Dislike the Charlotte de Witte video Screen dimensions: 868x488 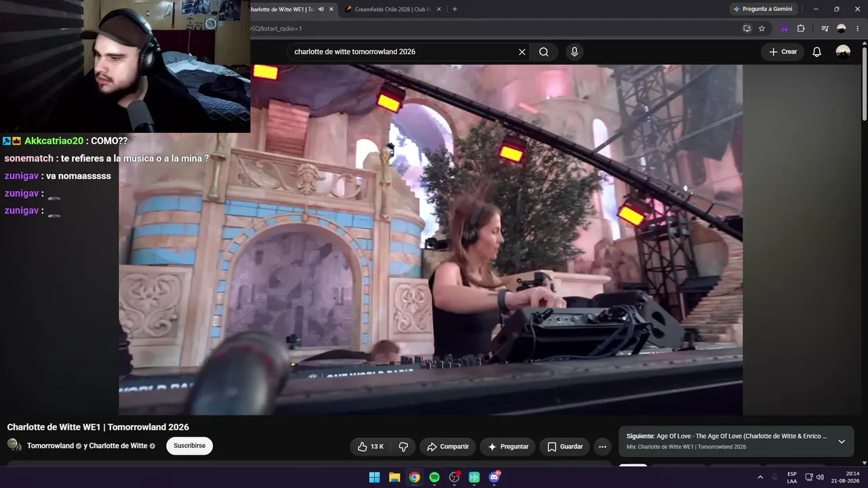coord(403,447)
